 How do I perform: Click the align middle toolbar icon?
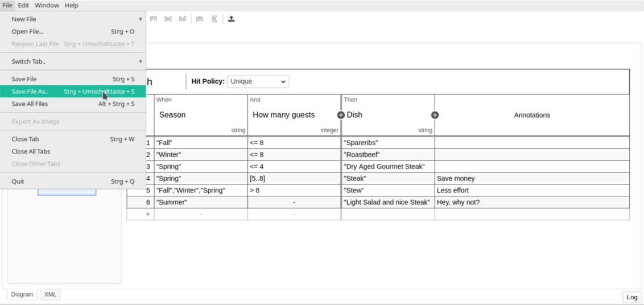pyautogui.click(x=168, y=19)
